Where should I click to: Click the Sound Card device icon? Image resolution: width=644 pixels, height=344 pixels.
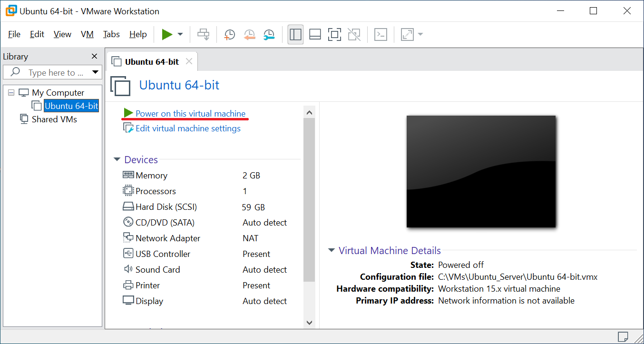click(x=128, y=269)
